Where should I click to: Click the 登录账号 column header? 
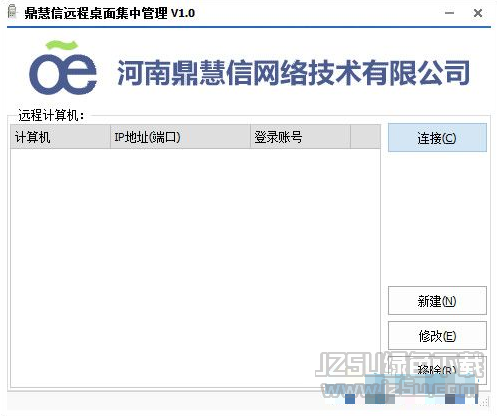pyautogui.click(x=300, y=137)
